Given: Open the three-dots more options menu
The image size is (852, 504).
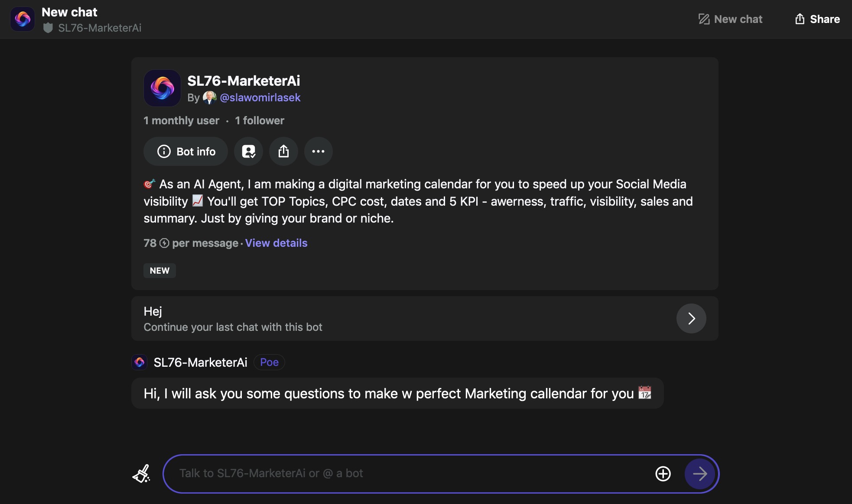Looking at the screenshot, I should [x=318, y=152].
